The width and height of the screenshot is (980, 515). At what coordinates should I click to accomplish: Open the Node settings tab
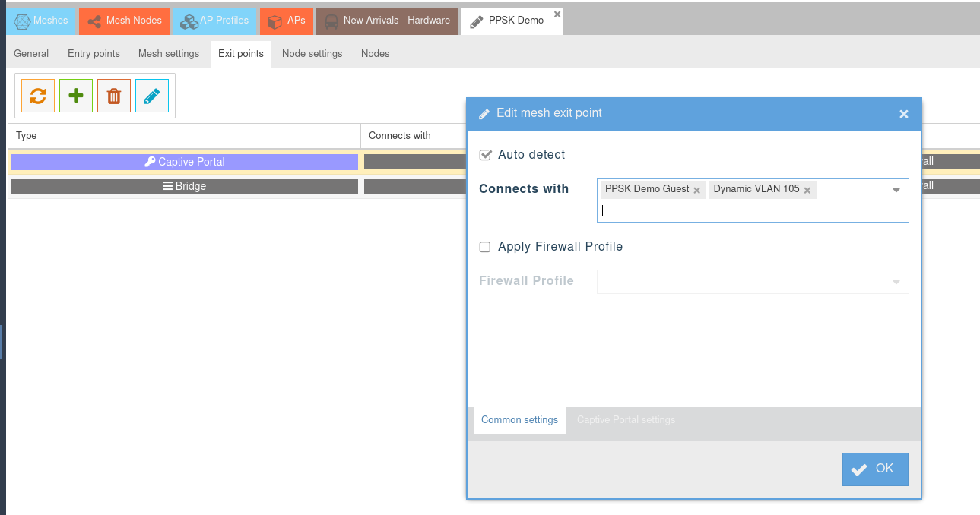coord(312,54)
